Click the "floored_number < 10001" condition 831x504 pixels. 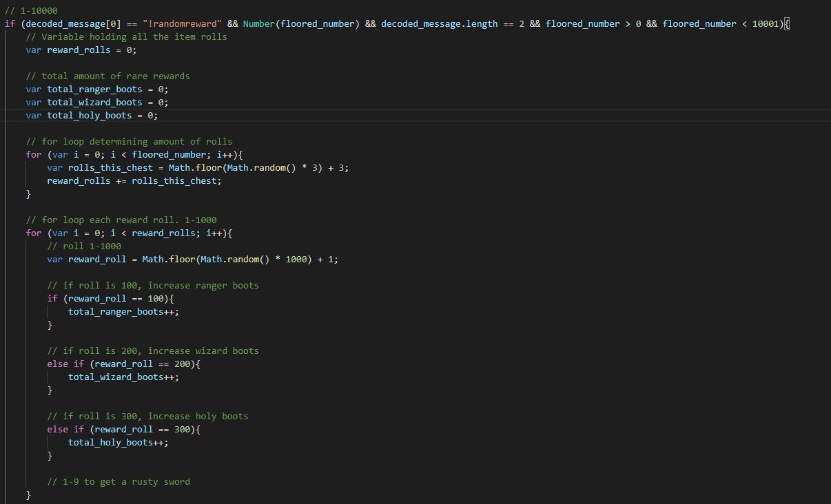pyautogui.click(x=721, y=24)
